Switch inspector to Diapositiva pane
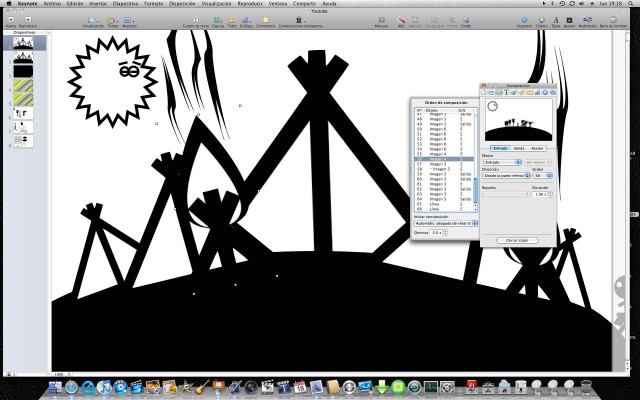 pos(491,93)
